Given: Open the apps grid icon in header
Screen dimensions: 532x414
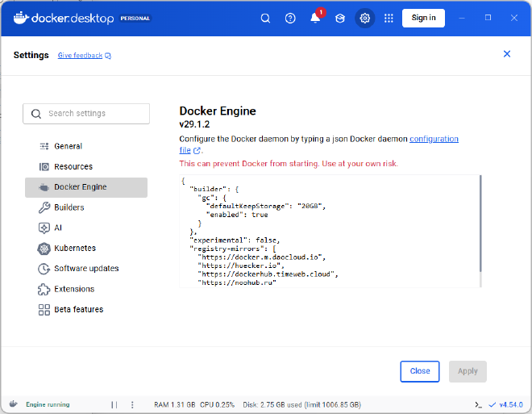Looking at the screenshot, I should click(389, 18).
